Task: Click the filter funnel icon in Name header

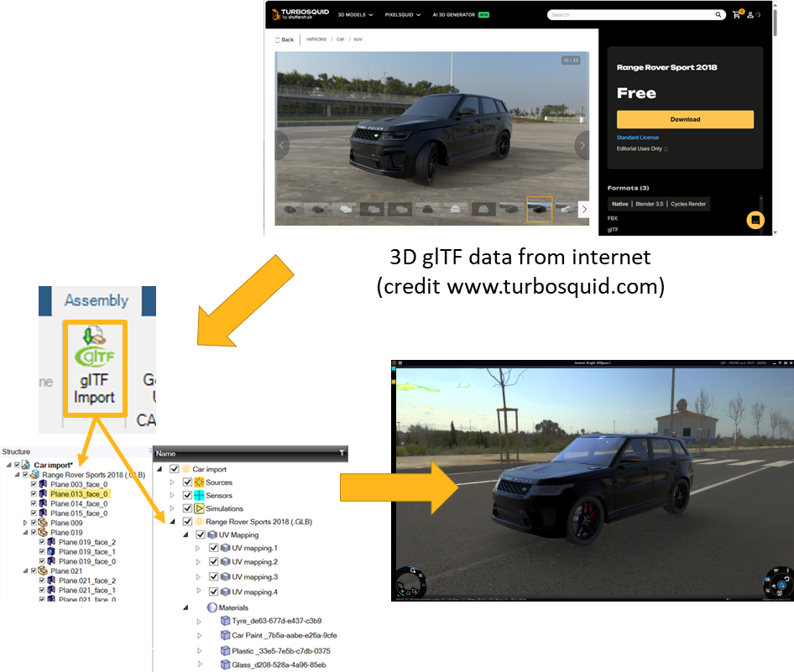Action: point(342,453)
